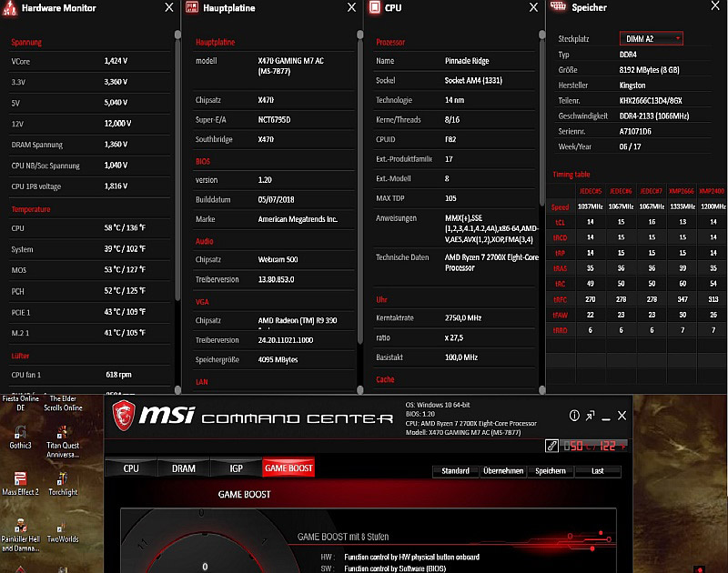Click the American Megatrends Inc. value

pyautogui.click(x=298, y=219)
